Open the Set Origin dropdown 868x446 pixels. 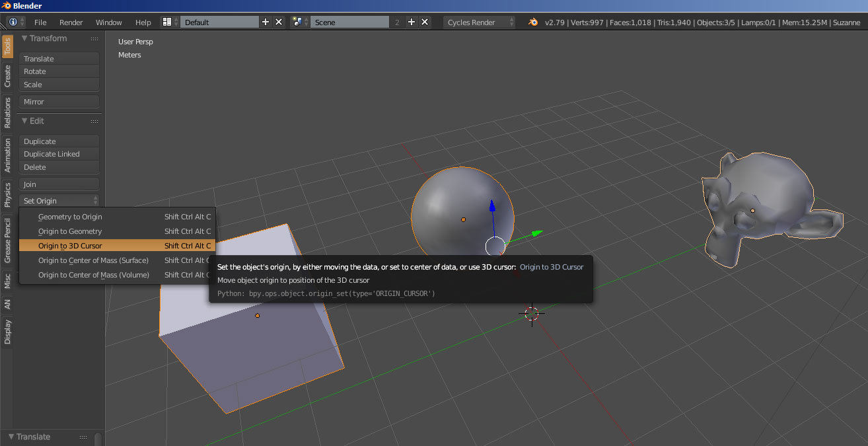click(59, 200)
